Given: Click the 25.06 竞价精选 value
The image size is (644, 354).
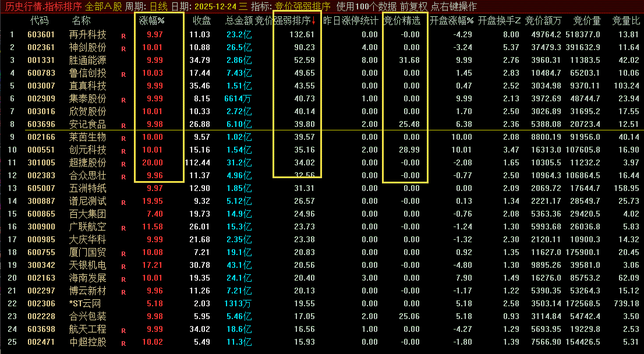Looking at the screenshot, I should click(409, 316).
